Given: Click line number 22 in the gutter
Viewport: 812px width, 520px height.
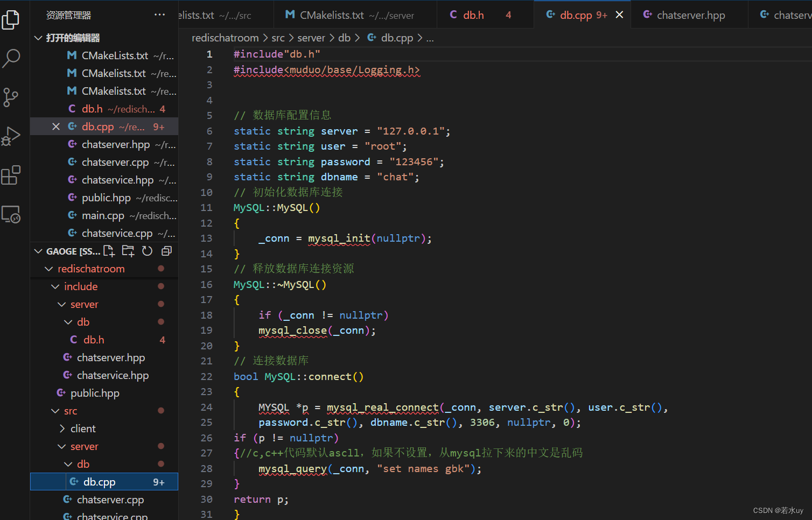Looking at the screenshot, I should [206, 376].
